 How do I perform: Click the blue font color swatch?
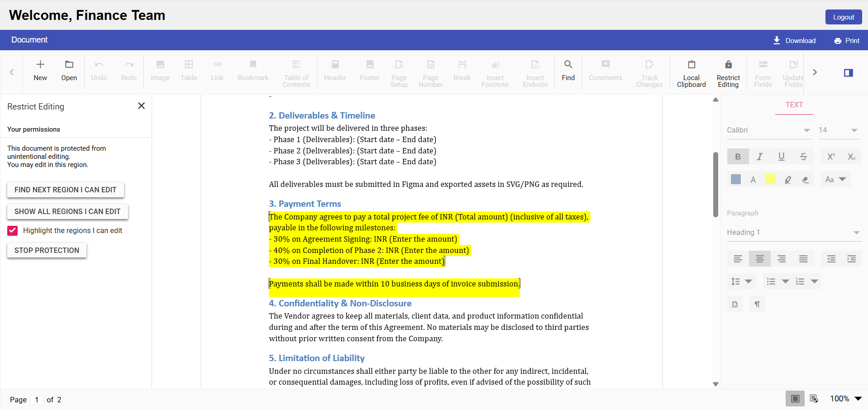[736, 180]
